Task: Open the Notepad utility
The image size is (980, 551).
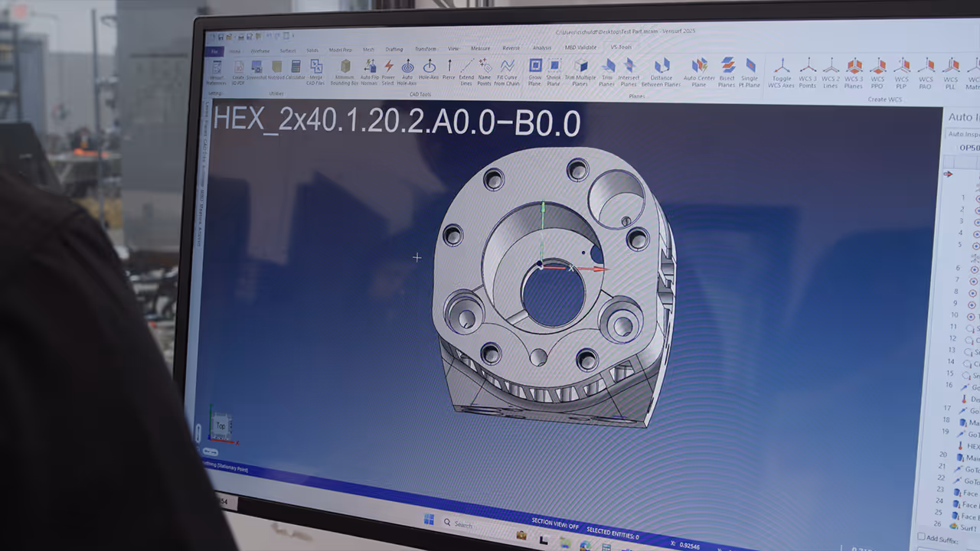Action: coord(276,70)
